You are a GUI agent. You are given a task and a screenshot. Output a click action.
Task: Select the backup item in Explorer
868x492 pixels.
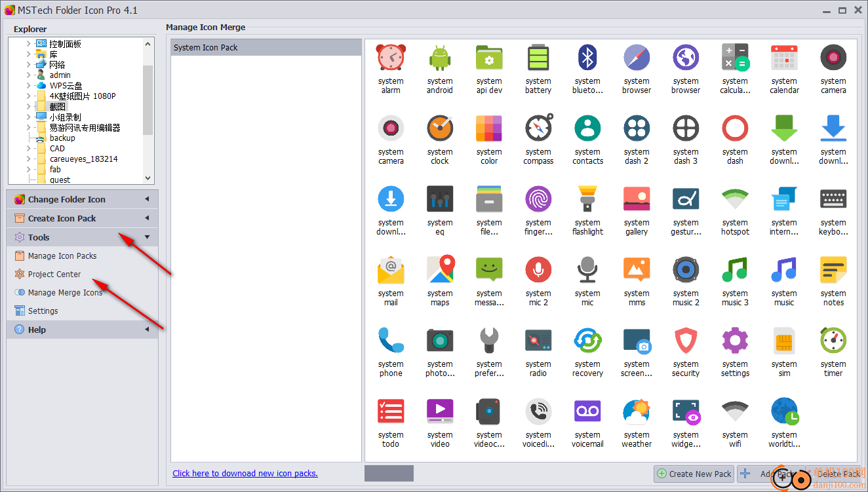coord(62,138)
